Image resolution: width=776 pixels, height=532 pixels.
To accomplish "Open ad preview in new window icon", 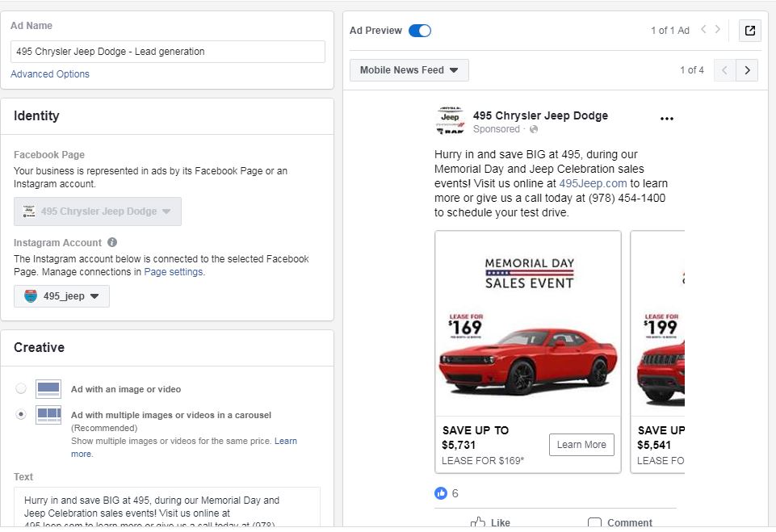I will [749, 31].
